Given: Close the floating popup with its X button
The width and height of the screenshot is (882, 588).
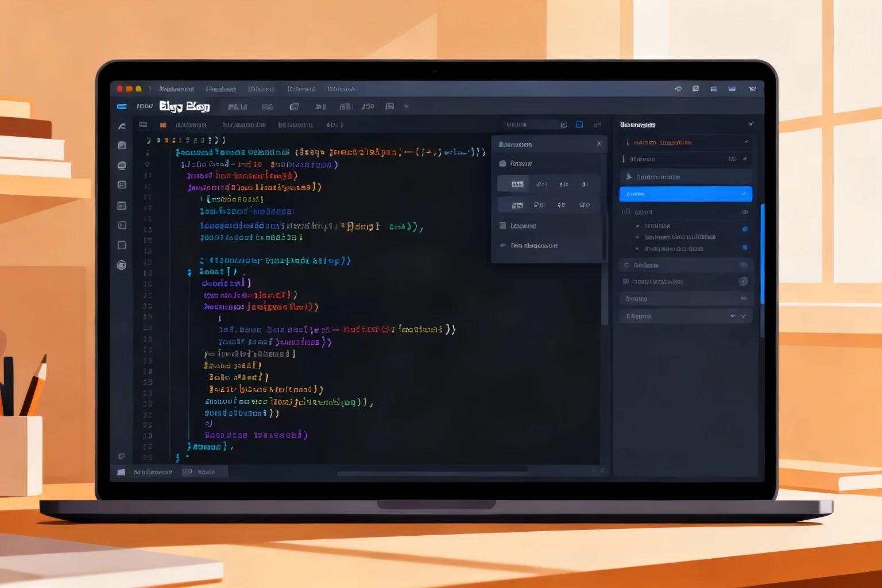Looking at the screenshot, I should pyautogui.click(x=599, y=144).
